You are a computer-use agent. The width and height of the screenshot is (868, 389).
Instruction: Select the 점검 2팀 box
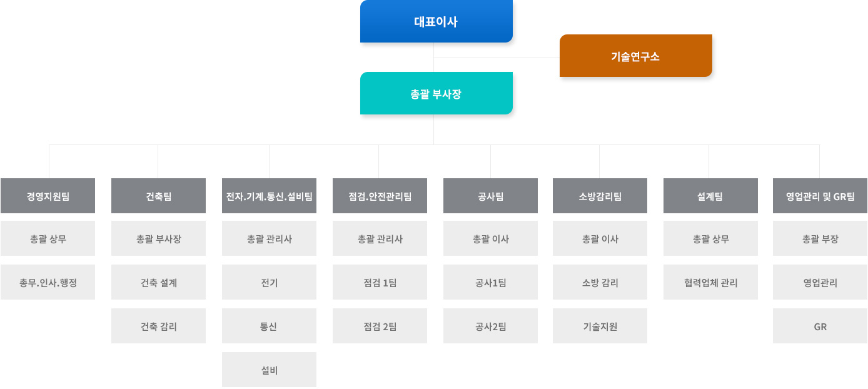pyautogui.click(x=380, y=326)
